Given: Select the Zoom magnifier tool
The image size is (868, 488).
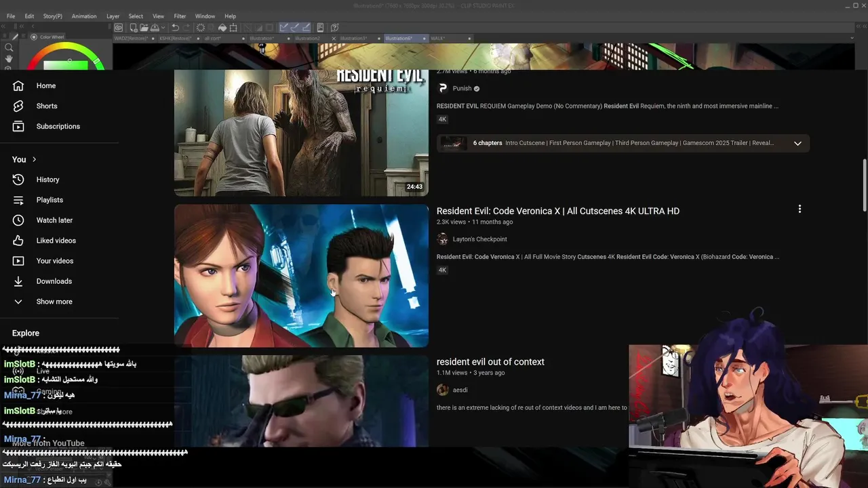Looking at the screenshot, I should coord(9,47).
